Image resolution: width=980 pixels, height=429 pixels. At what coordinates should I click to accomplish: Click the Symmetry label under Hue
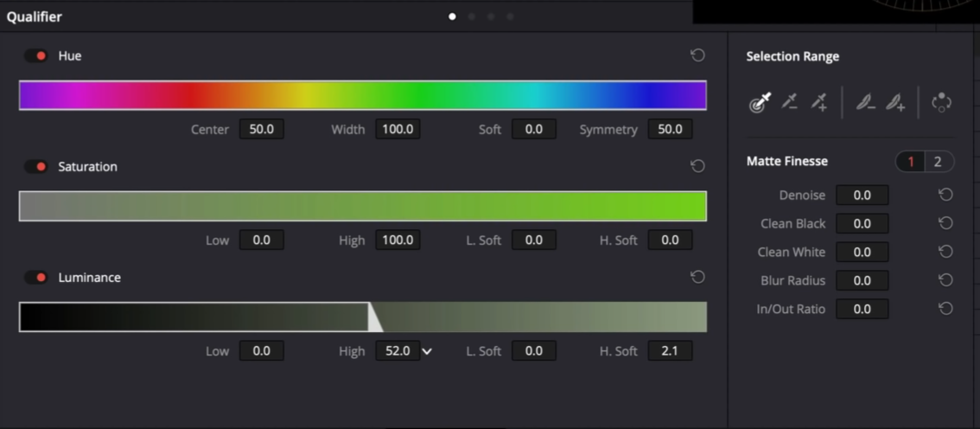click(x=608, y=130)
